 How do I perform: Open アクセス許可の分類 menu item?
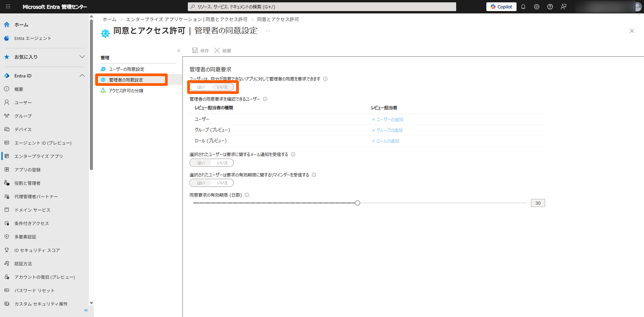coord(126,91)
